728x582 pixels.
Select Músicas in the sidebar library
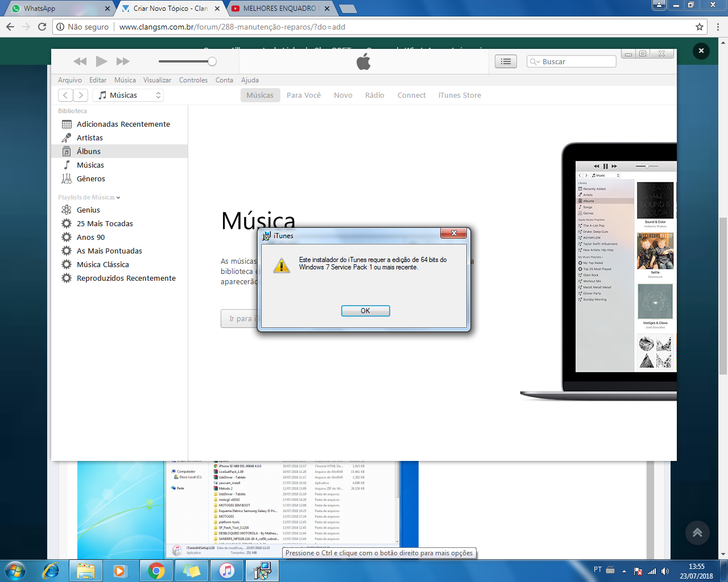coord(119,165)
